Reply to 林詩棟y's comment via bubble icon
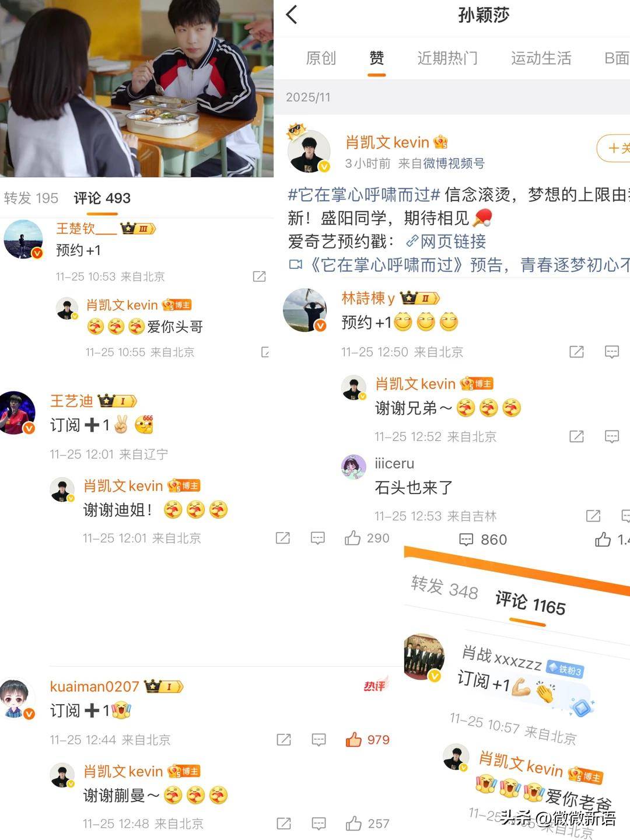 click(611, 352)
